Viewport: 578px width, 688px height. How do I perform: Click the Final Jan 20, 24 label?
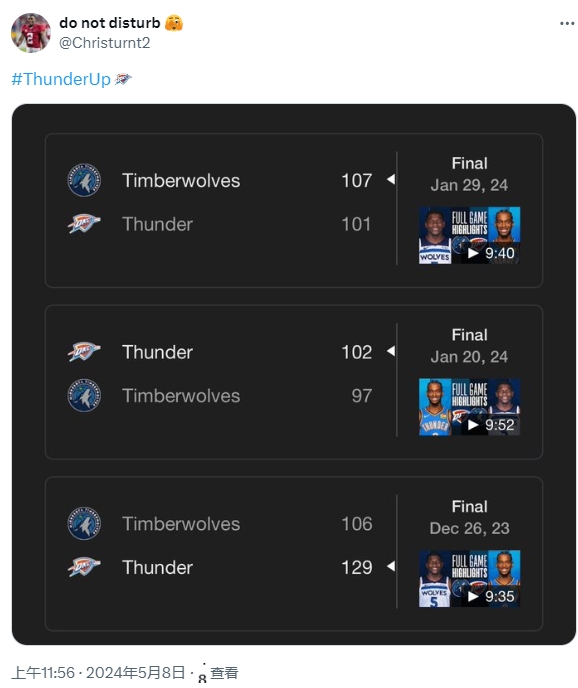(469, 346)
